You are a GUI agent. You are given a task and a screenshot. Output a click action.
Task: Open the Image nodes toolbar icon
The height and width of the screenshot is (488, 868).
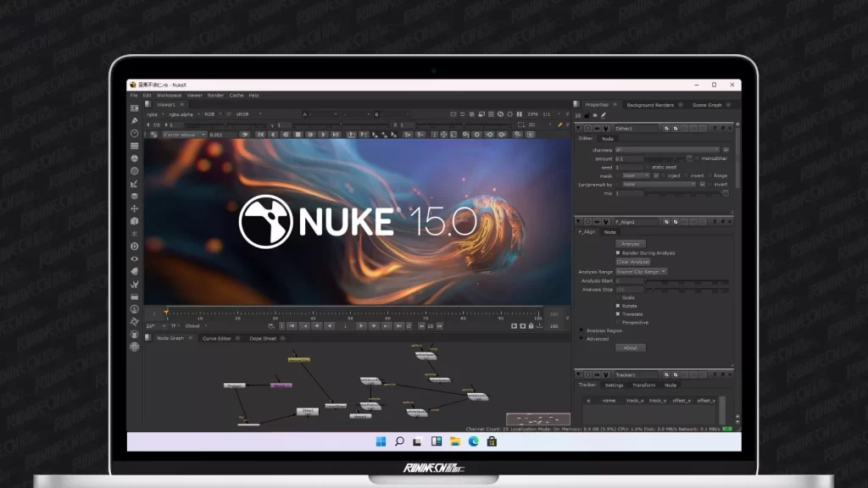click(134, 108)
